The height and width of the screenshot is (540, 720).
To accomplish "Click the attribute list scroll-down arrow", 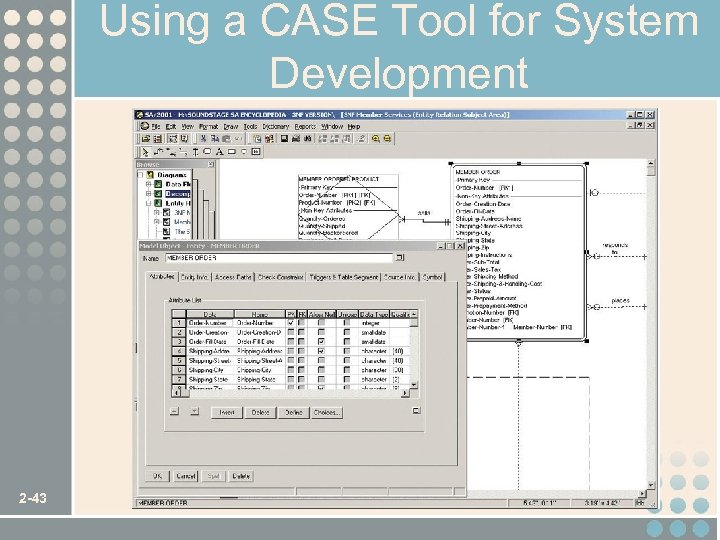I will (x=414, y=385).
